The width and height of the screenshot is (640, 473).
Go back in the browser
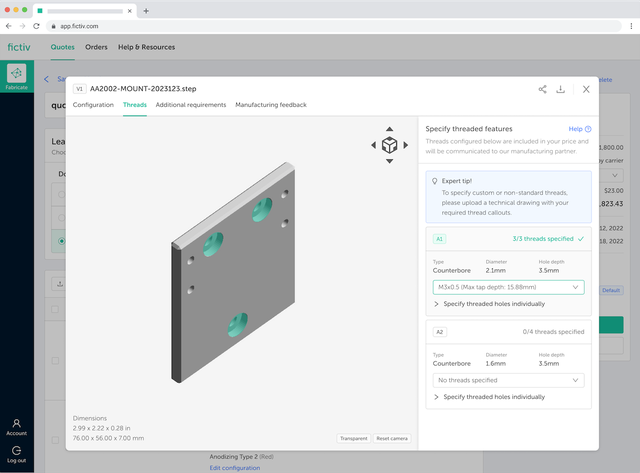pos(9,26)
